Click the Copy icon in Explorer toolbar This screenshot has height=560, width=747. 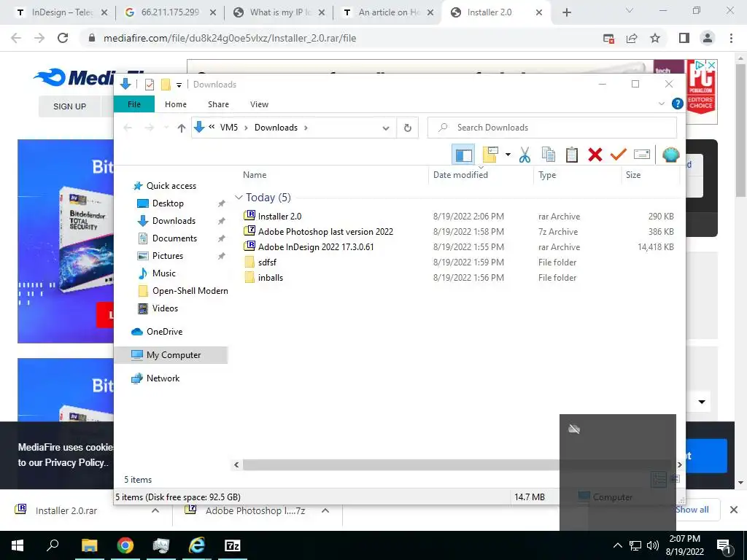pyautogui.click(x=549, y=155)
